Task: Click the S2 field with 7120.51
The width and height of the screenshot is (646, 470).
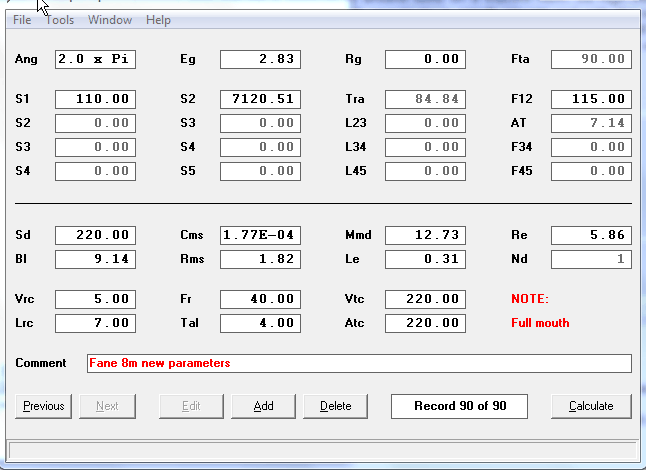Action: [260, 99]
